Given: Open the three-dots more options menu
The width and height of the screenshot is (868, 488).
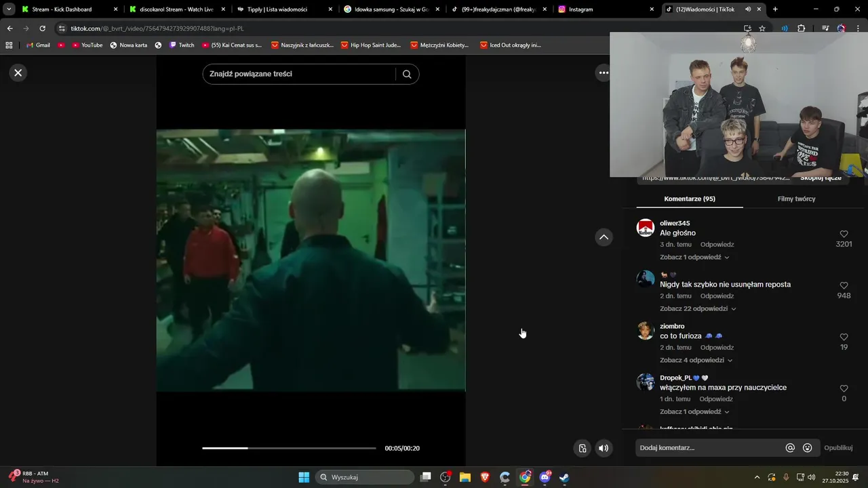Looking at the screenshot, I should pos(603,73).
